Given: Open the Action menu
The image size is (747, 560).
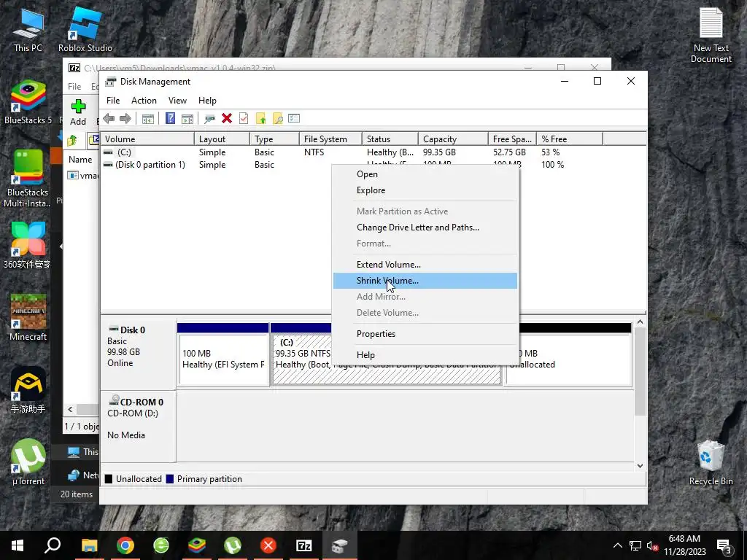Looking at the screenshot, I should (144, 101).
